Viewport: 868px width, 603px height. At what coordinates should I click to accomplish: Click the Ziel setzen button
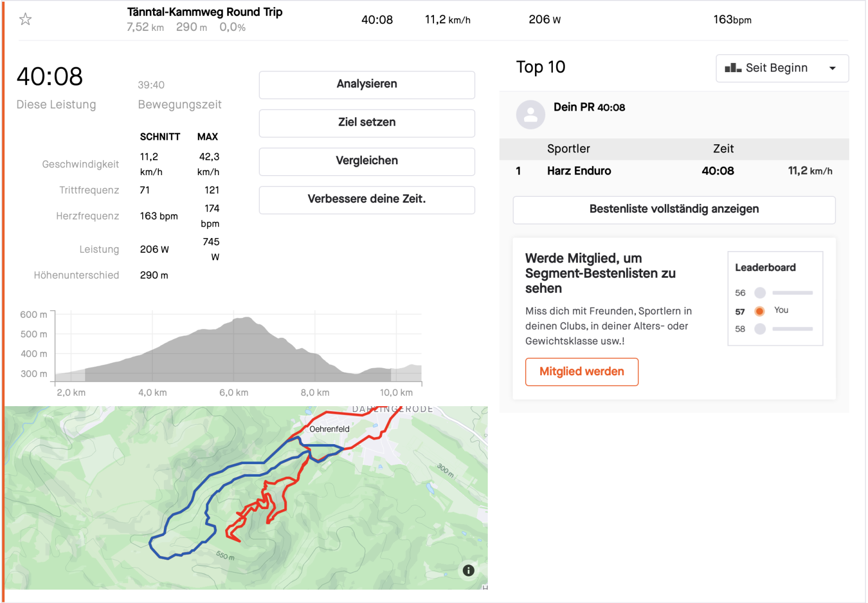pyautogui.click(x=367, y=123)
